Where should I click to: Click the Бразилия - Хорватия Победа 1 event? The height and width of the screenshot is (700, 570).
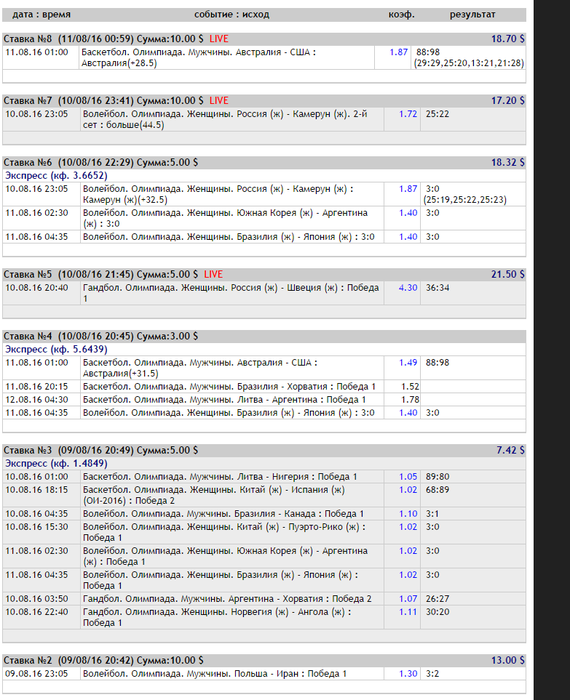(229, 387)
